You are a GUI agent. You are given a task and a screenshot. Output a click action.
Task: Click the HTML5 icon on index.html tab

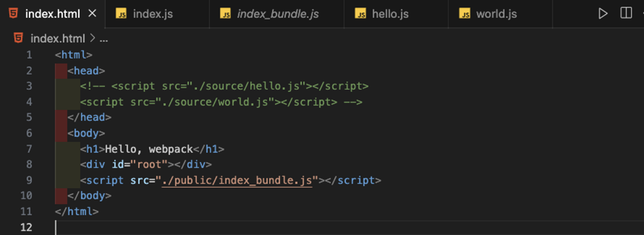coord(14,13)
